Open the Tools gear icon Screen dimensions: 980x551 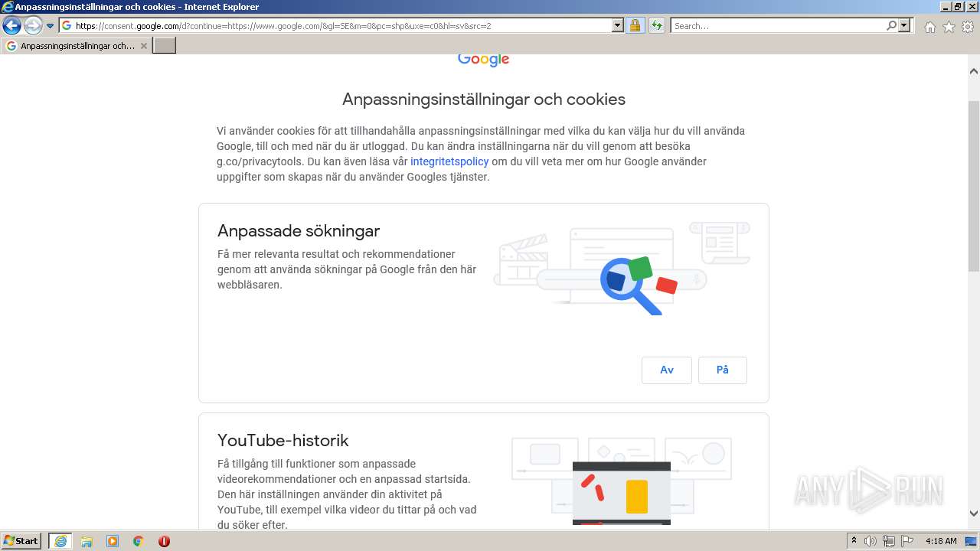click(x=968, y=27)
